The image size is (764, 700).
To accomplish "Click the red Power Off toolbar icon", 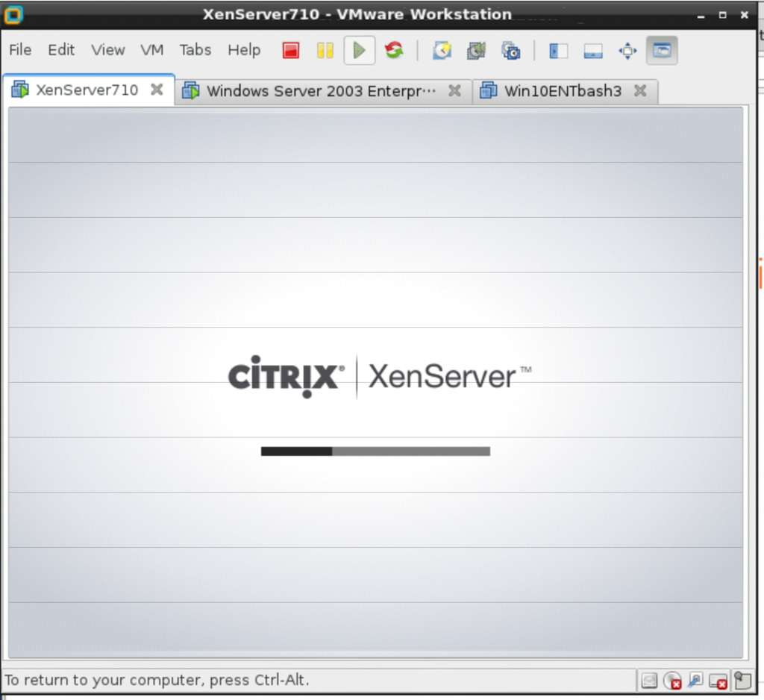I will [291, 50].
